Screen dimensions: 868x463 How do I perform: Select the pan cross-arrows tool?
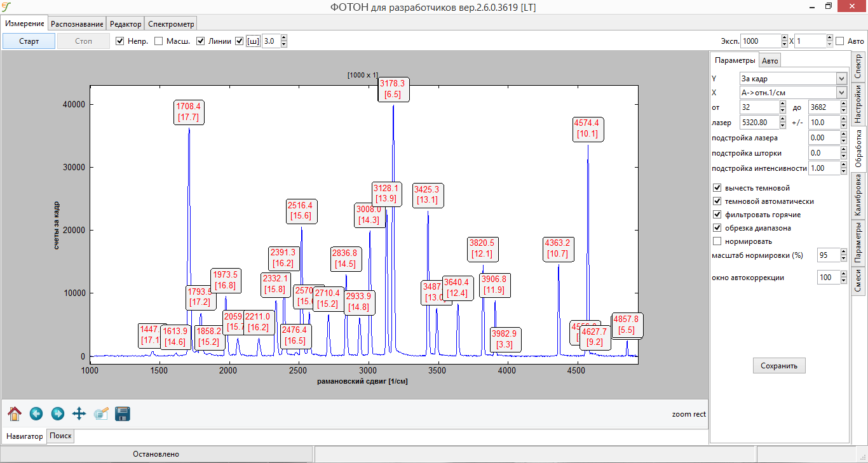79,414
